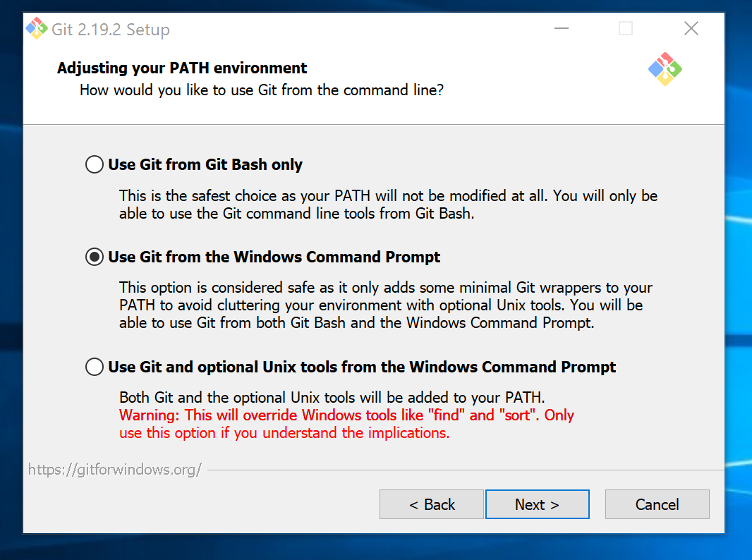Click the red 'Warning: This will override Windows tools' text

[x=346, y=424]
